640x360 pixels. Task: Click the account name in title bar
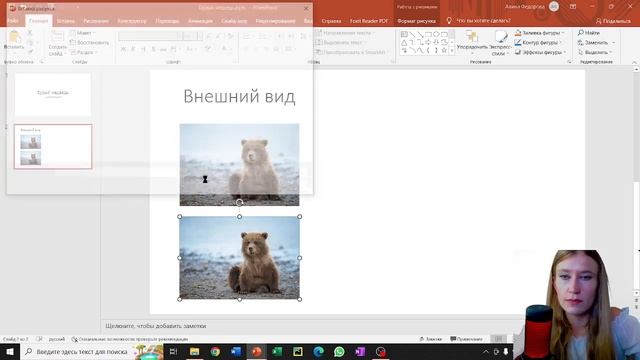pos(524,7)
